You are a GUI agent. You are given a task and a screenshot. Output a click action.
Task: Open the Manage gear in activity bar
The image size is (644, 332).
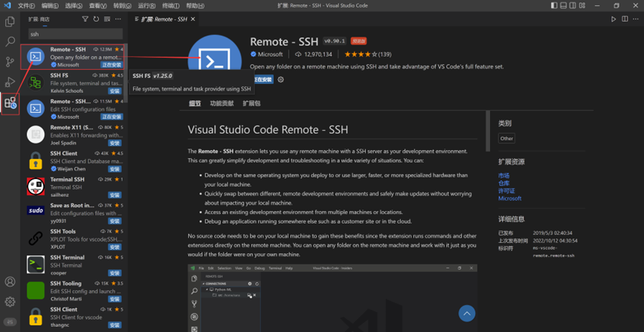point(10,302)
